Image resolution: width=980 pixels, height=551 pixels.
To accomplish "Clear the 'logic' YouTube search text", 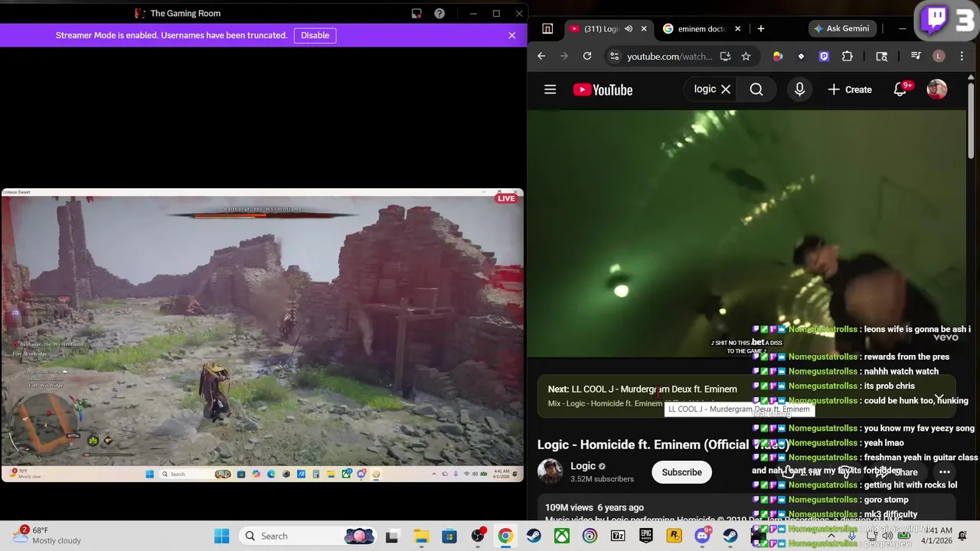I will click(x=726, y=90).
